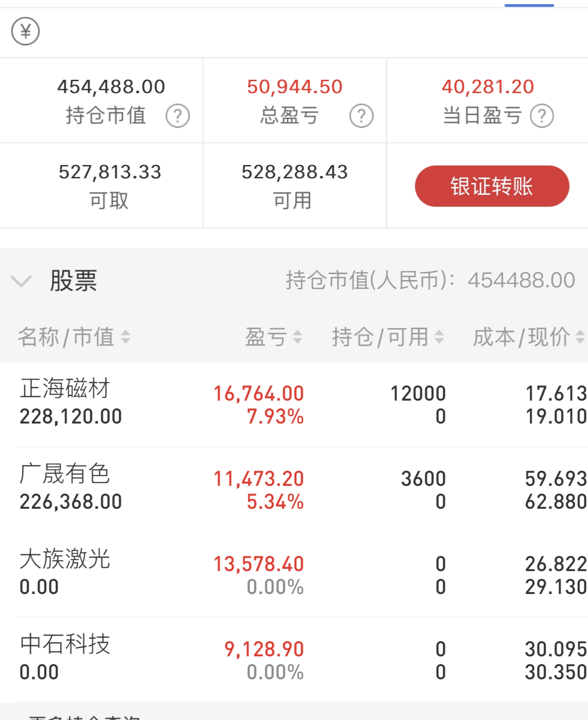Tap the blue-underlined selected tab indicator
Image resolution: width=588 pixels, height=720 pixels.
[x=529, y=5]
